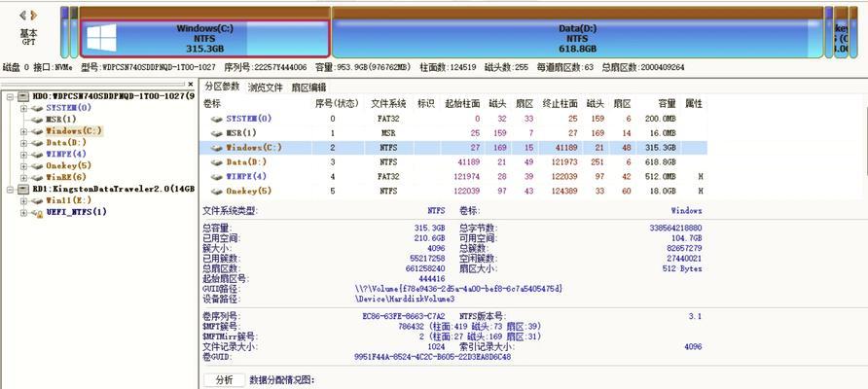This screenshot has height=389, width=868.
Task: Click the 起始柱面 column header
Action: coord(462,103)
